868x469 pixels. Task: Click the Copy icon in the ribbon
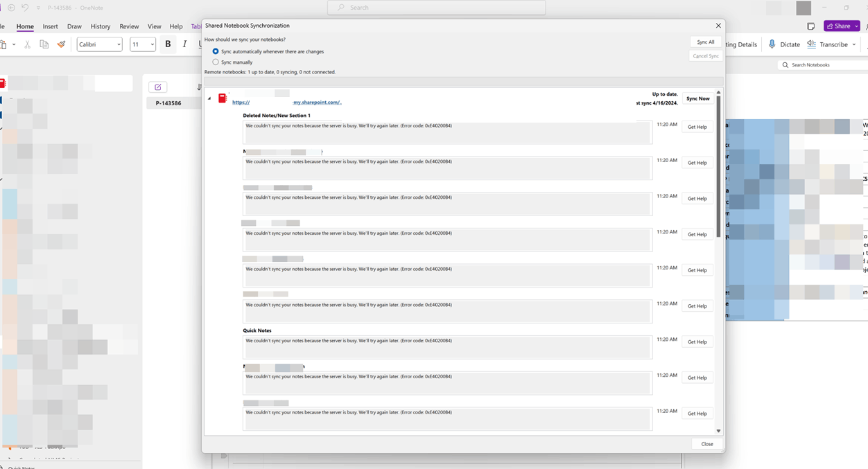tap(44, 44)
